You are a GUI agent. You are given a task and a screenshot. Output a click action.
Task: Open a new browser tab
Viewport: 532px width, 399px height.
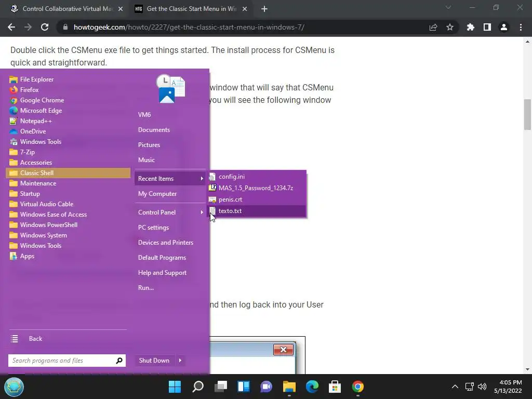click(x=264, y=9)
